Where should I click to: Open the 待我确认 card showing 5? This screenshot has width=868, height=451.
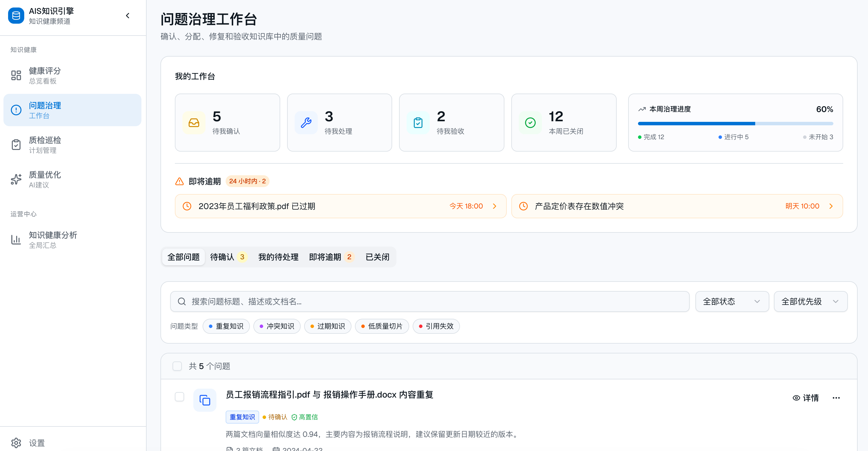[x=227, y=123]
